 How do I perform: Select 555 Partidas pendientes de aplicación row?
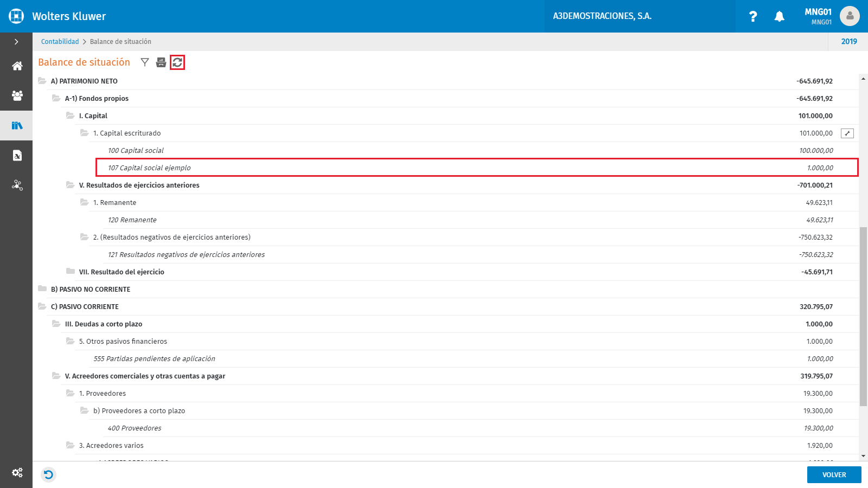click(x=473, y=359)
